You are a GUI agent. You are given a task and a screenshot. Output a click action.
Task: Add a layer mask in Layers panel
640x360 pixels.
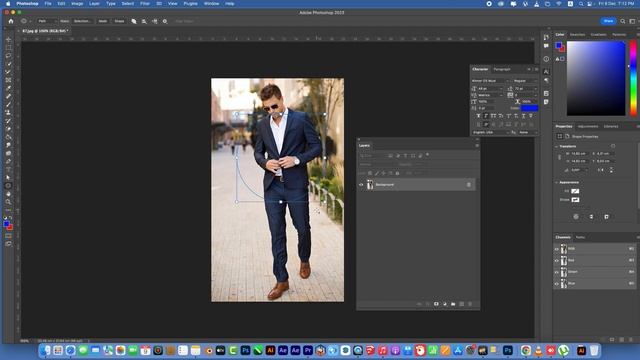pyautogui.click(x=436, y=304)
